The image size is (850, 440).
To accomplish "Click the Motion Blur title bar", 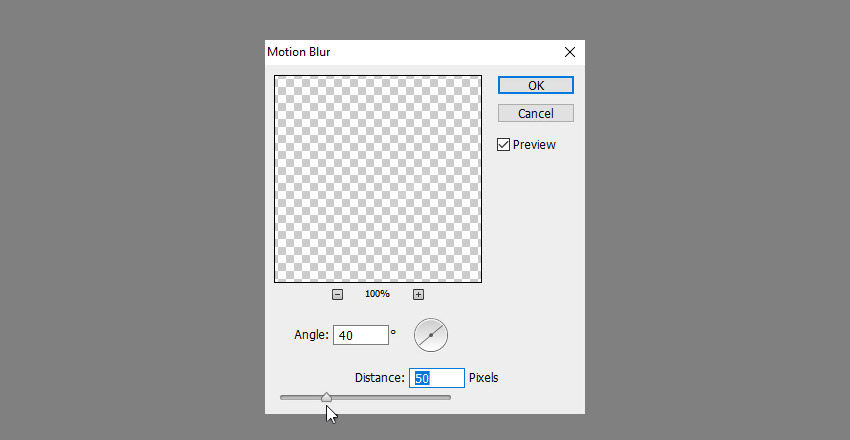I will pyautogui.click(x=412, y=52).
